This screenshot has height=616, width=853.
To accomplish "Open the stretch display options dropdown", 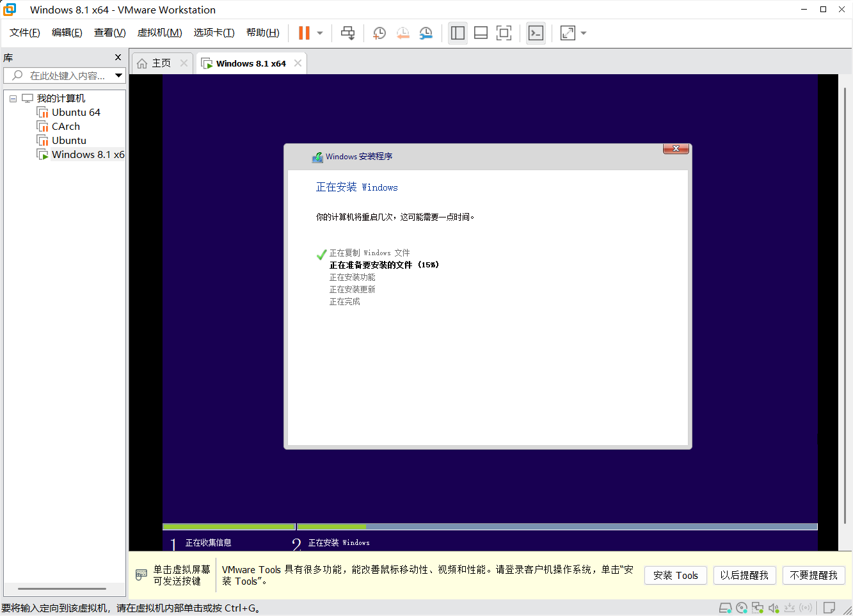I will point(584,33).
